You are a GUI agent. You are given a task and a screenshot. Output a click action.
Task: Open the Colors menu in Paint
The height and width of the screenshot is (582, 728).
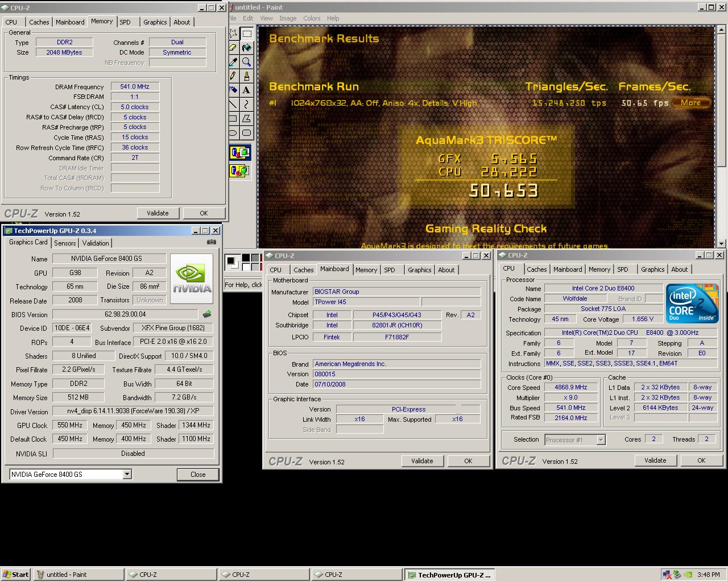(312, 18)
